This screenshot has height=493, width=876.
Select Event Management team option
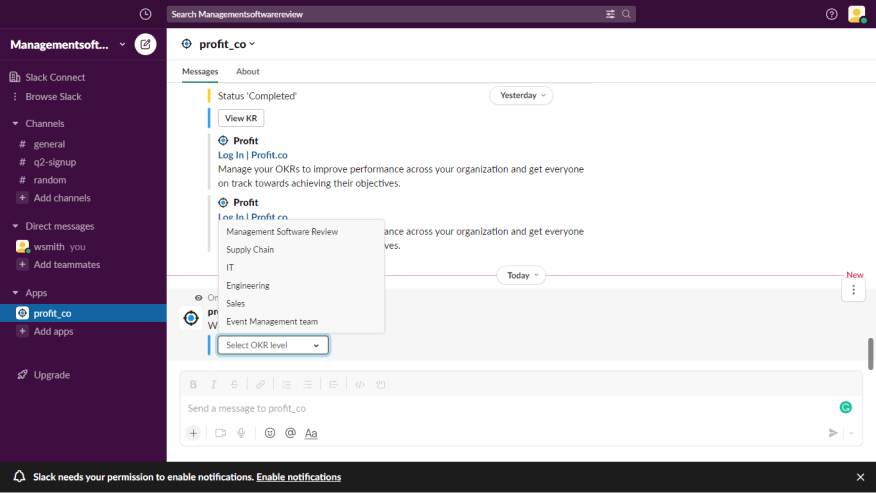tap(301, 321)
